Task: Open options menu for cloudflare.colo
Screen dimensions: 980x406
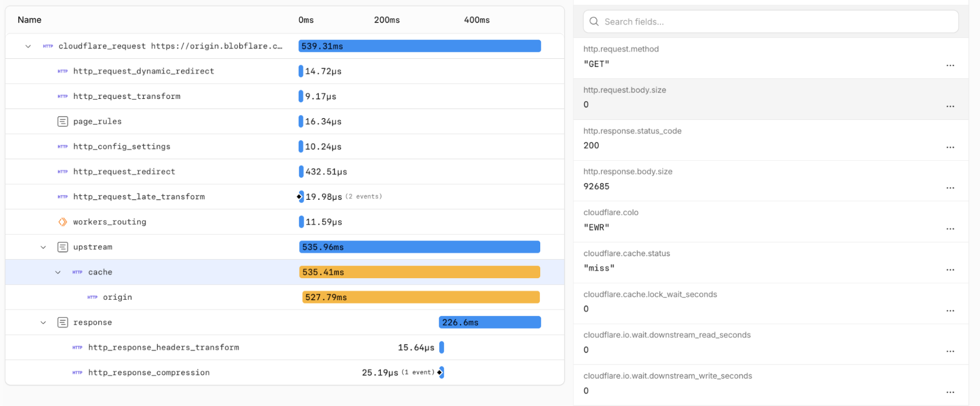Action: (x=950, y=229)
